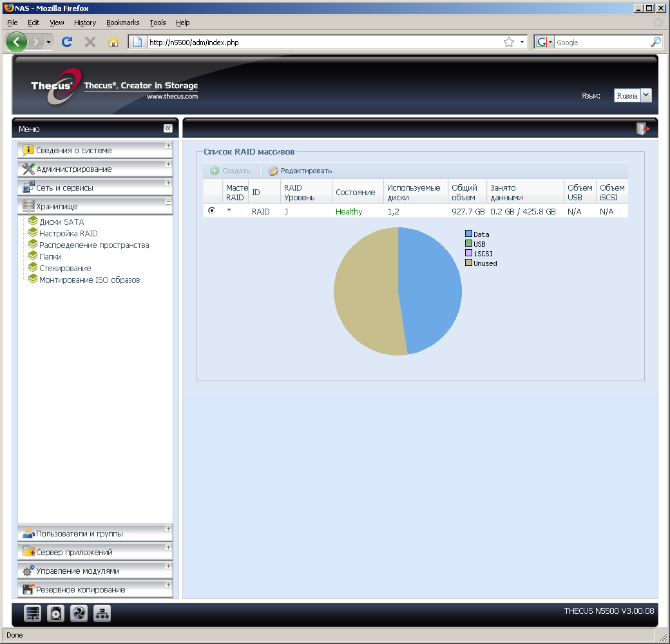The height and width of the screenshot is (644, 670).
Task: Reload the page with the Refresh icon
Action: pyautogui.click(x=66, y=42)
